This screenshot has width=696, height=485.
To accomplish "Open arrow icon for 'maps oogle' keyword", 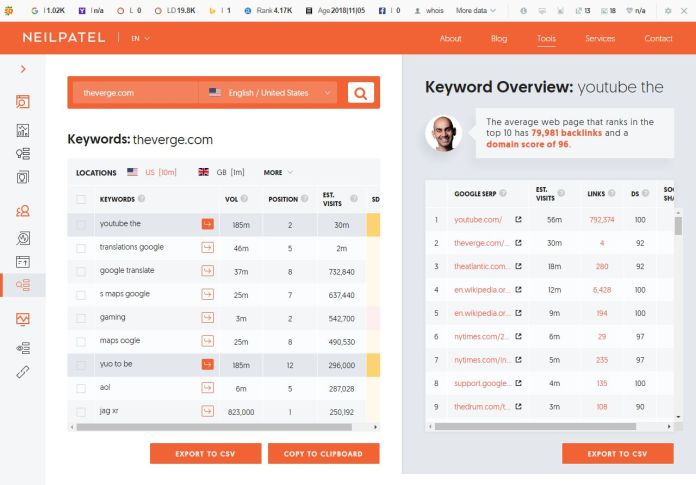I will (207, 341).
